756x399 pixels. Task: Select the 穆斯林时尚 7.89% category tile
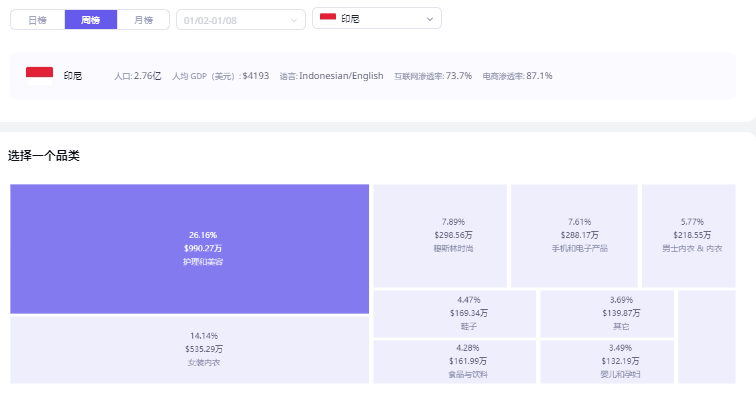pos(440,236)
